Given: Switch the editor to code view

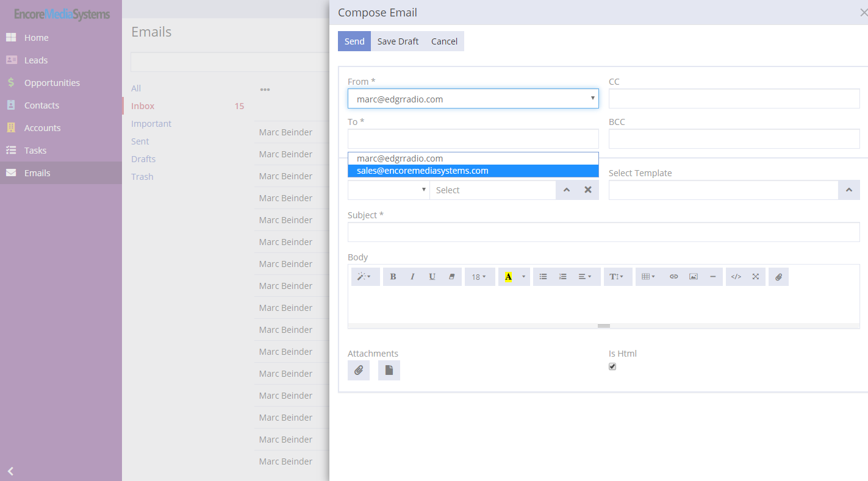Looking at the screenshot, I should click(x=736, y=277).
